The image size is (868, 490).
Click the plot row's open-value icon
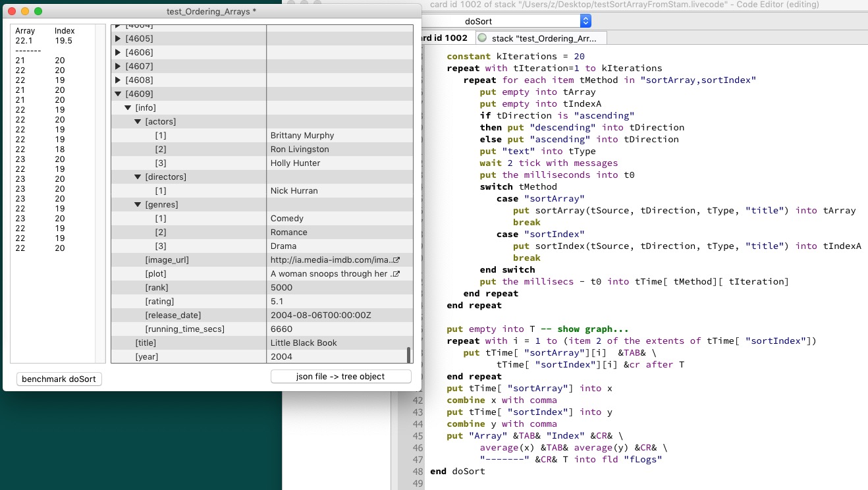[x=396, y=274]
